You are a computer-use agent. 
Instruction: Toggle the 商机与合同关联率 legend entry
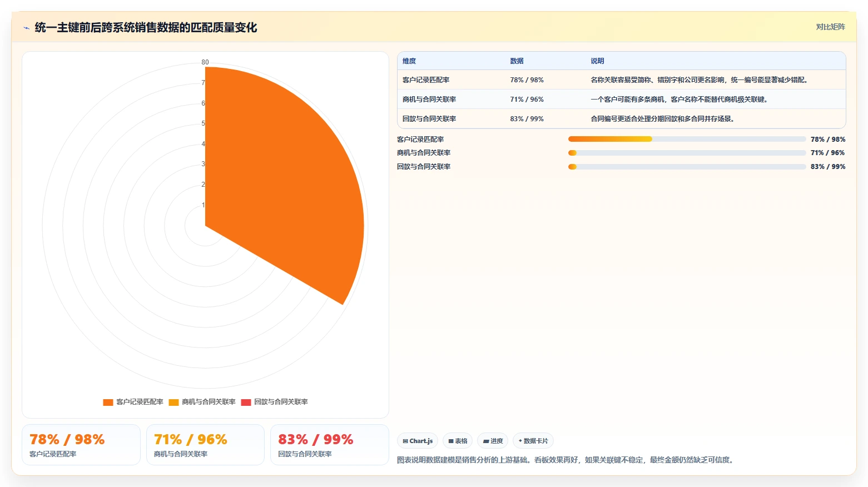click(x=202, y=402)
